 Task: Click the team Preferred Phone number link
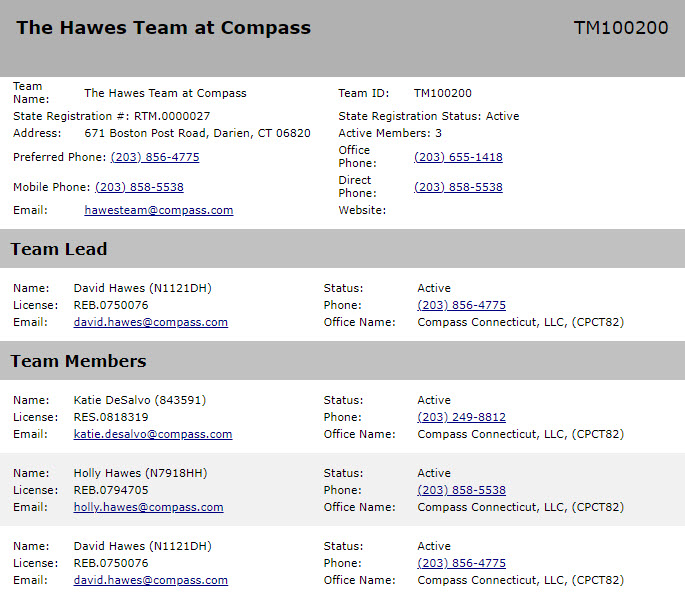155,157
